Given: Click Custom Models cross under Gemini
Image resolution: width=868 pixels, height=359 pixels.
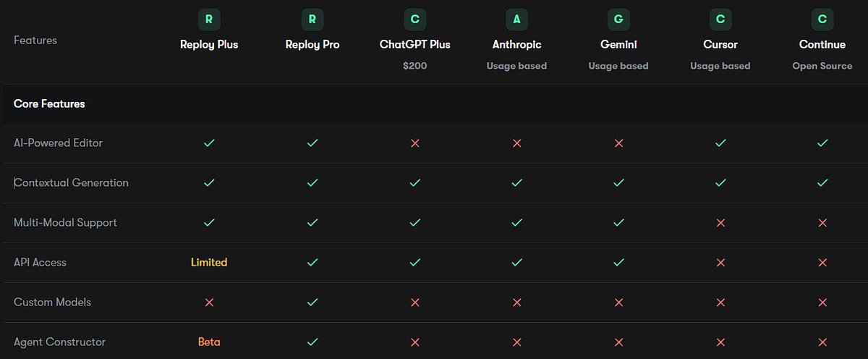Looking at the screenshot, I should coord(618,303).
